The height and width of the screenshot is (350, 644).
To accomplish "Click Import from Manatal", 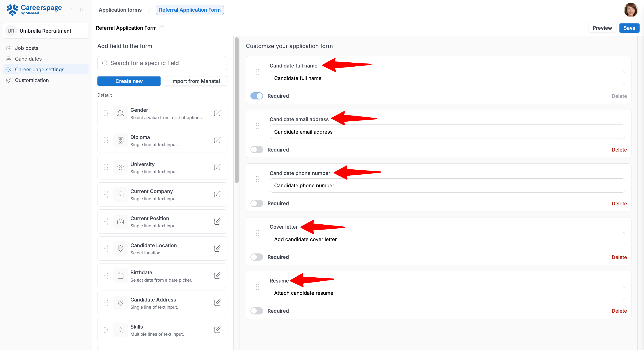I will (195, 81).
